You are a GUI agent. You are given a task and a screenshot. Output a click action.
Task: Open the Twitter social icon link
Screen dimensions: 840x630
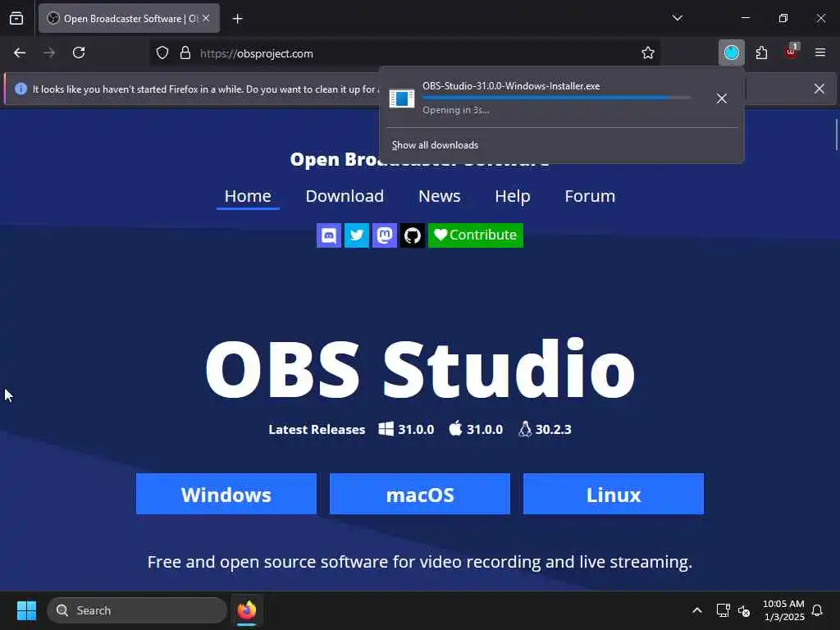click(x=357, y=235)
